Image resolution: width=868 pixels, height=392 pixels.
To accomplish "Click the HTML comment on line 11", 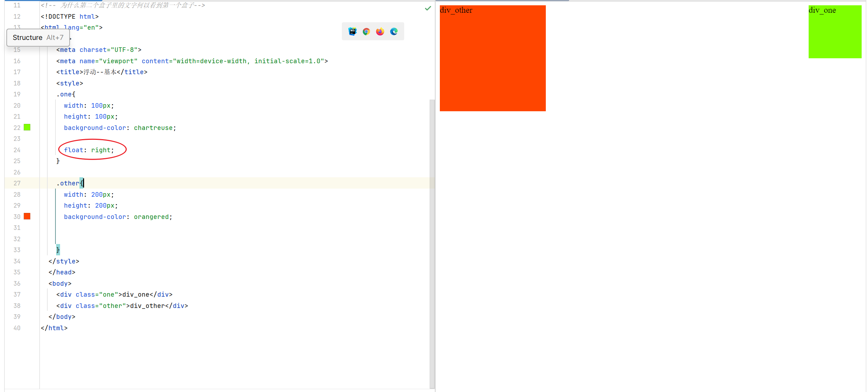I will 123,5.
